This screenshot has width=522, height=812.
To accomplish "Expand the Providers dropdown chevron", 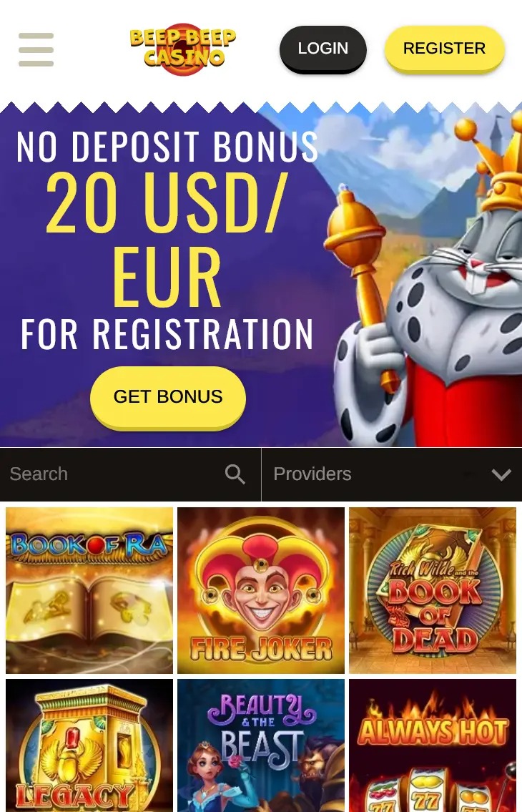I will click(501, 474).
